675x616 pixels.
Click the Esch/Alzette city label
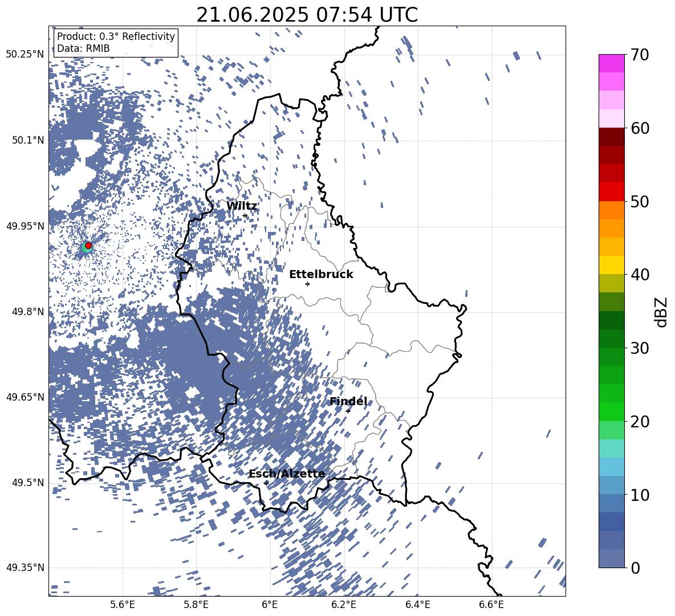point(287,474)
